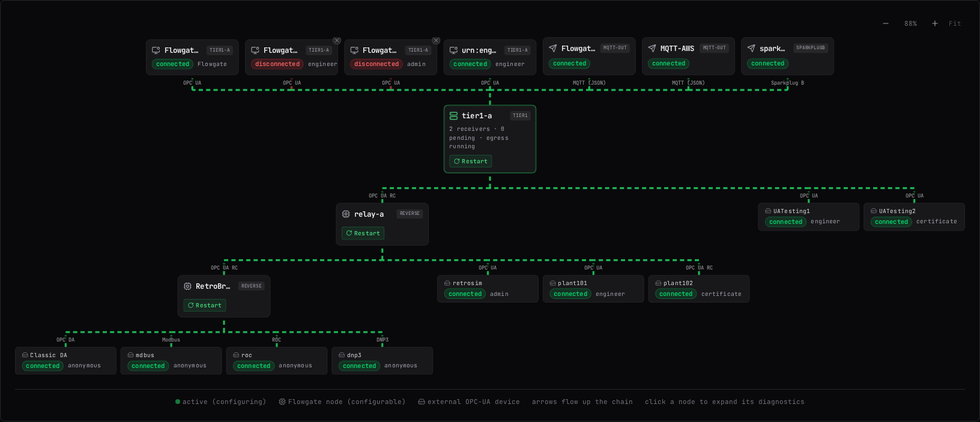Click the relay-a node name
The width and height of the screenshot is (980, 422).
(369, 214)
